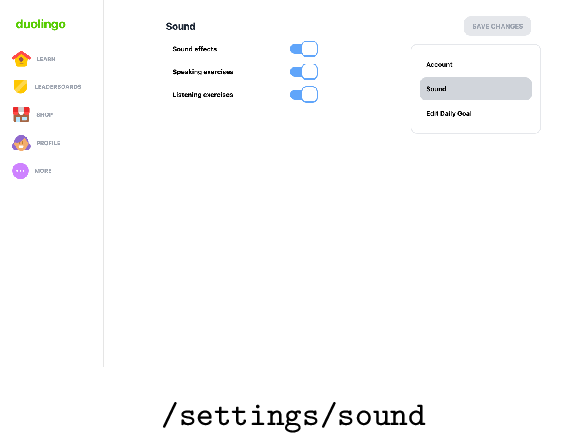
Task: Click the Shop storefront icon
Action: click(21, 115)
